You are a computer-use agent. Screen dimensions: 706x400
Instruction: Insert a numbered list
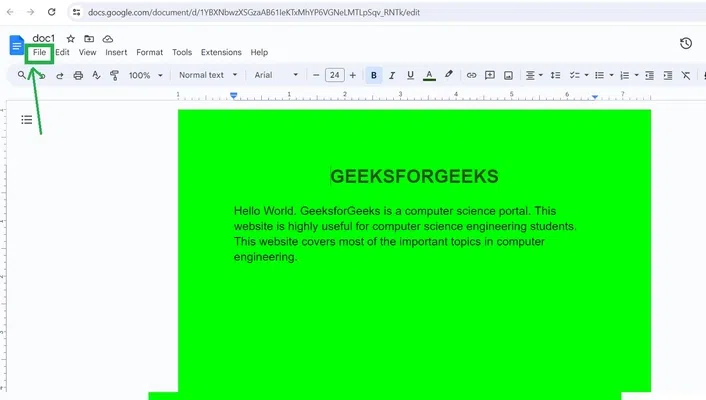pos(625,75)
